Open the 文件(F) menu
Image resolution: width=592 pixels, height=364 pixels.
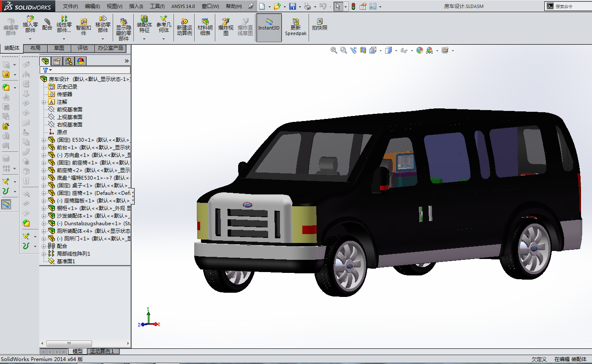click(x=71, y=6)
